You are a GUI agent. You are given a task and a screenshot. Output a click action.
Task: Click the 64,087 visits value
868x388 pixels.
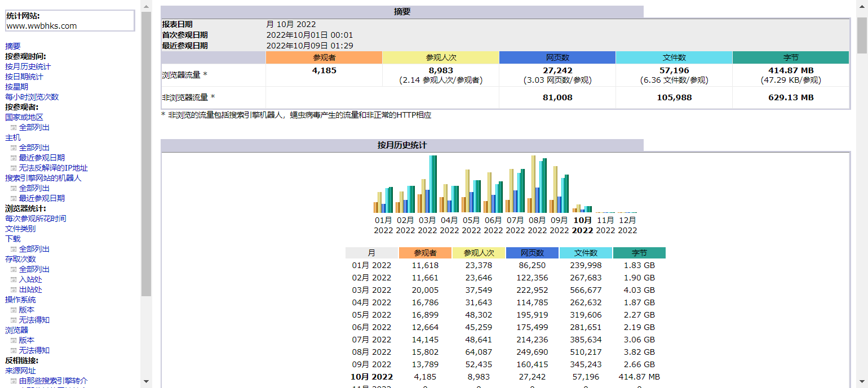(x=479, y=352)
